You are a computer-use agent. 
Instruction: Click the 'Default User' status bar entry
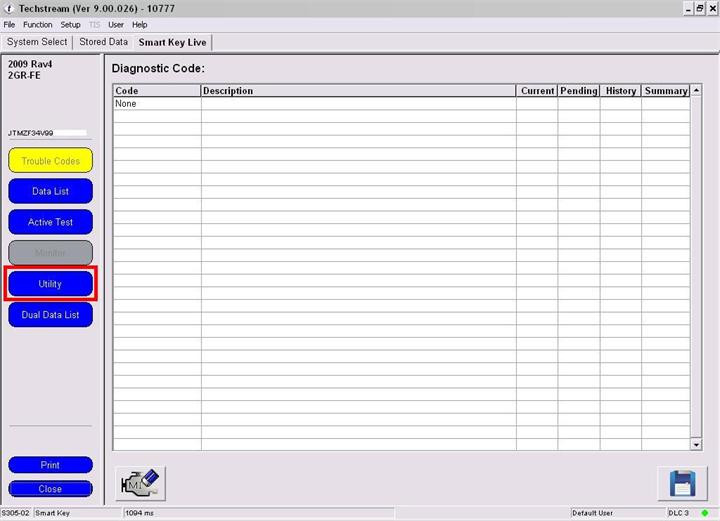point(592,513)
